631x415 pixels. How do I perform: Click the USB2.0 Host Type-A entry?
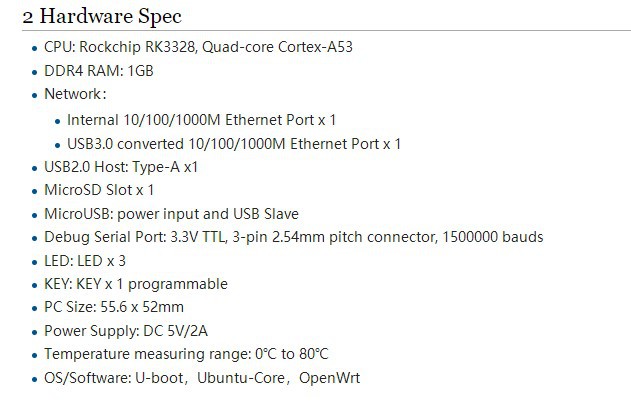click(x=120, y=166)
